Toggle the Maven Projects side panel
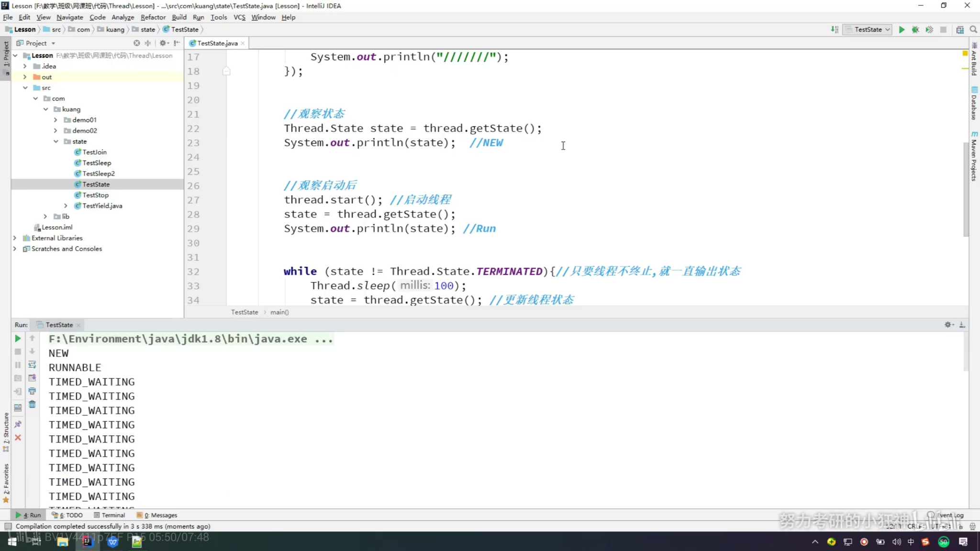Image resolution: width=980 pixels, height=551 pixels. (x=974, y=156)
